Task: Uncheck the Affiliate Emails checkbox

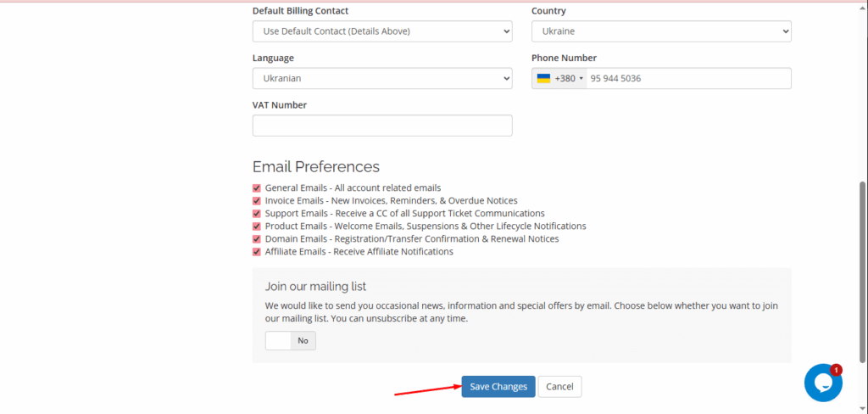Action: click(x=257, y=252)
